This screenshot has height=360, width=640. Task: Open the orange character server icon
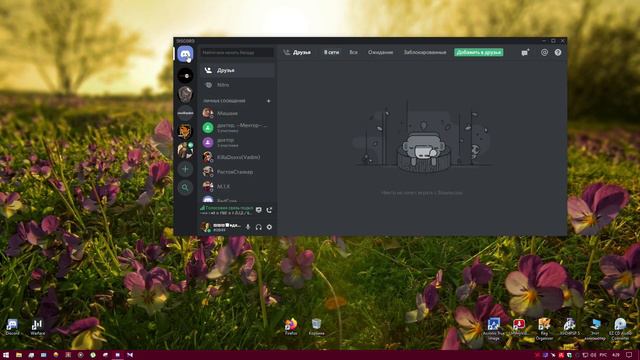pyautogui.click(x=185, y=131)
